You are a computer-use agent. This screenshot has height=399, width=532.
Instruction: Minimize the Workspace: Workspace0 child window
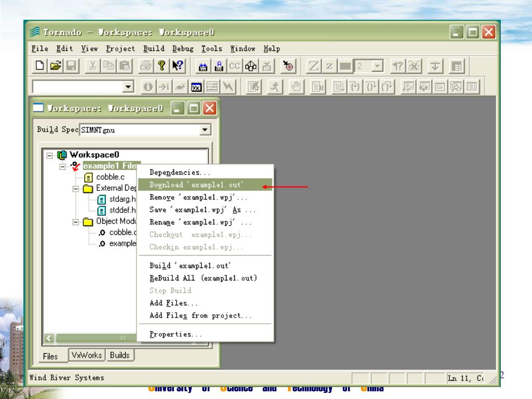point(178,108)
